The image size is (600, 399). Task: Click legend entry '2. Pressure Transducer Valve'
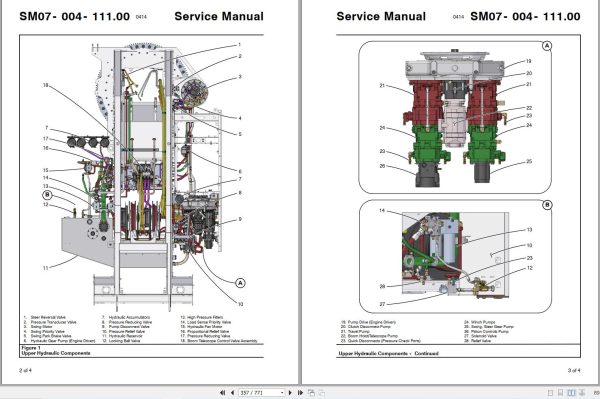click(50, 322)
